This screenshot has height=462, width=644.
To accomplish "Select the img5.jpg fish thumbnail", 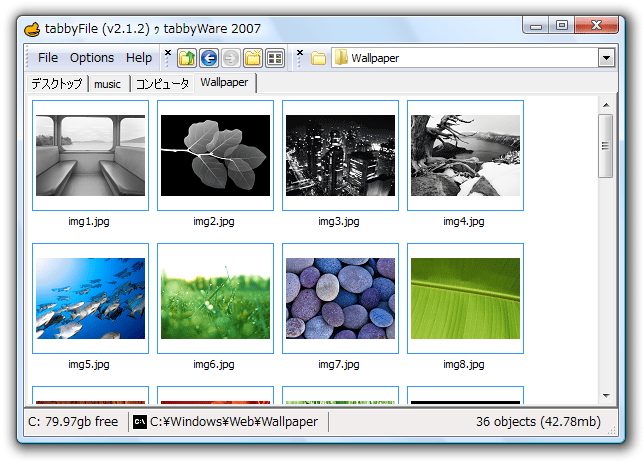I will tap(90, 298).
